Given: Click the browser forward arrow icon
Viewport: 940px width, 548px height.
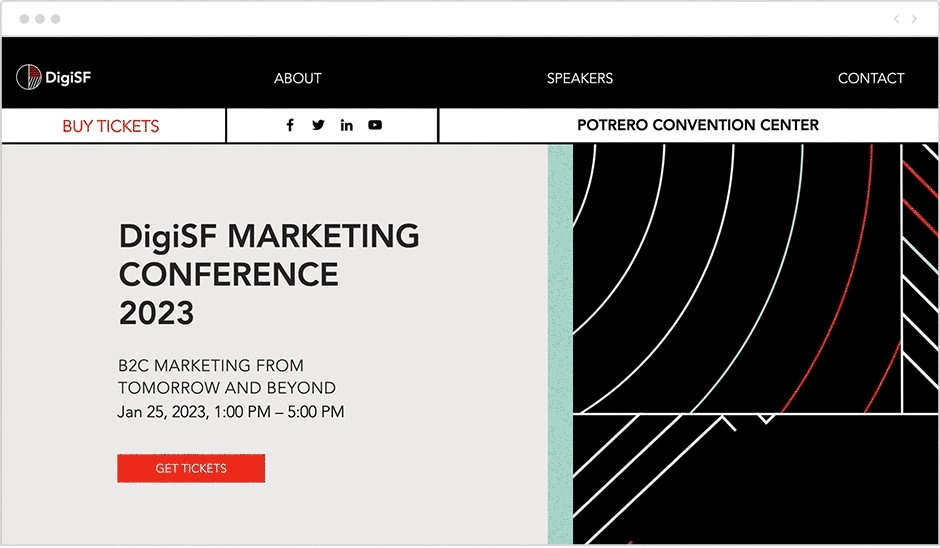Looking at the screenshot, I should coord(914,19).
